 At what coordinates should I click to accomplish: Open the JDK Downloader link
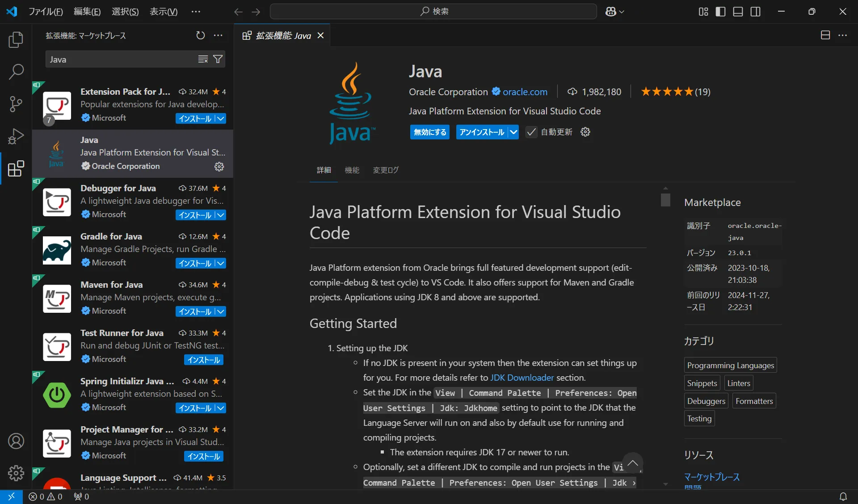pos(522,378)
